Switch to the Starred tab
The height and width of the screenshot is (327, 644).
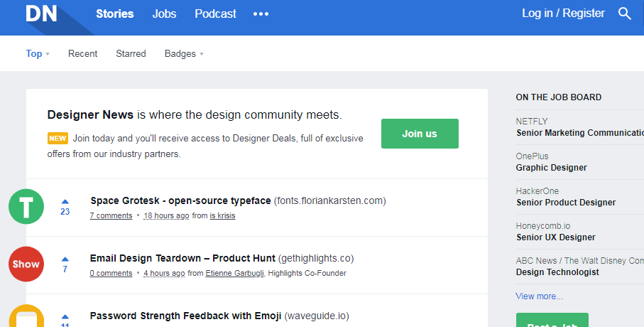pyautogui.click(x=131, y=54)
